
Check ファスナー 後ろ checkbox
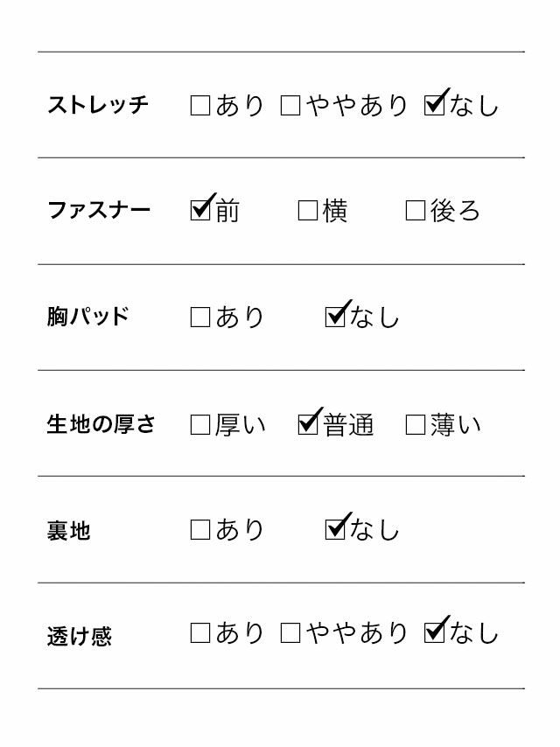click(416, 211)
